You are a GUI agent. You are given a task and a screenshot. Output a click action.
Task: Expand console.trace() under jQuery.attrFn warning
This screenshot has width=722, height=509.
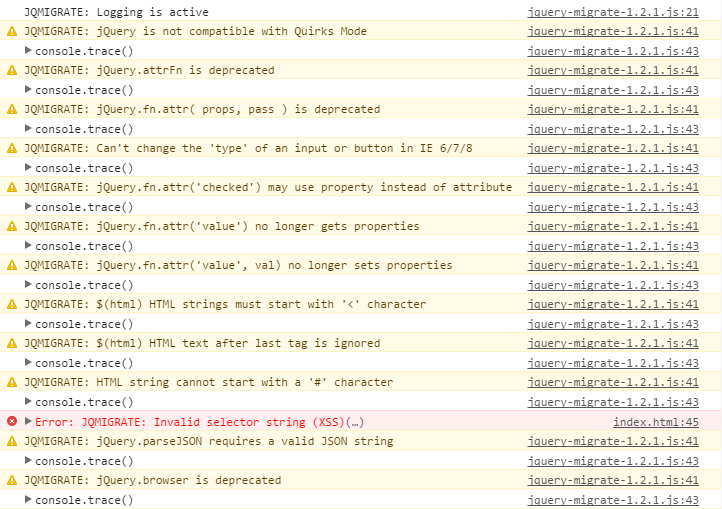coord(28,89)
